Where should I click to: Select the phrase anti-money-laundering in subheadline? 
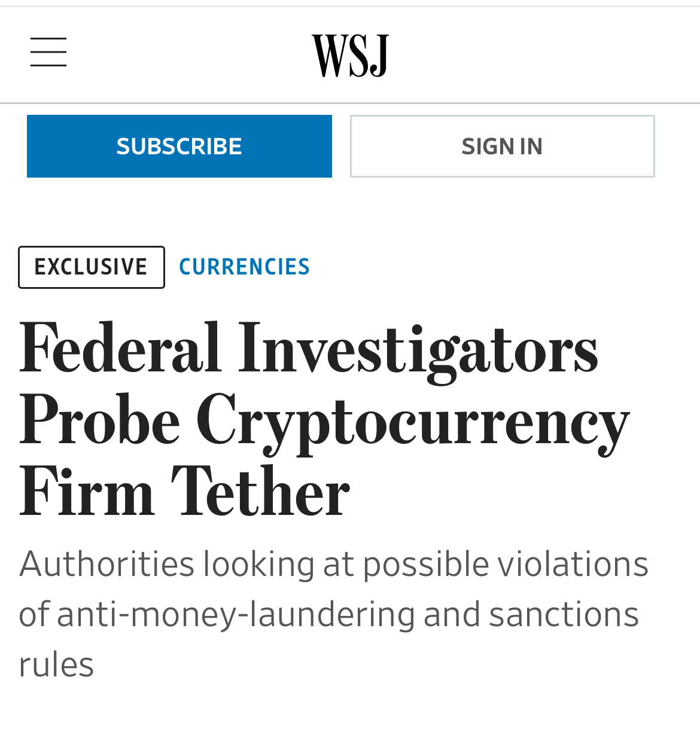(x=236, y=615)
